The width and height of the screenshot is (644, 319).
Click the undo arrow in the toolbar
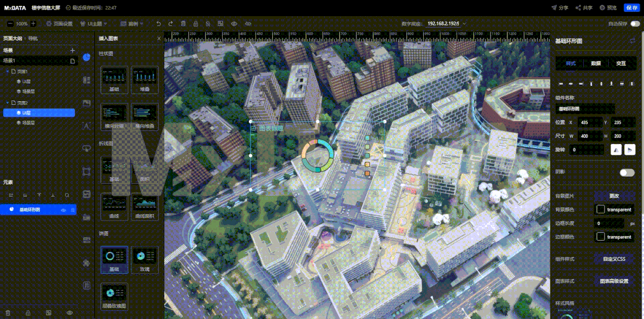pos(158,24)
